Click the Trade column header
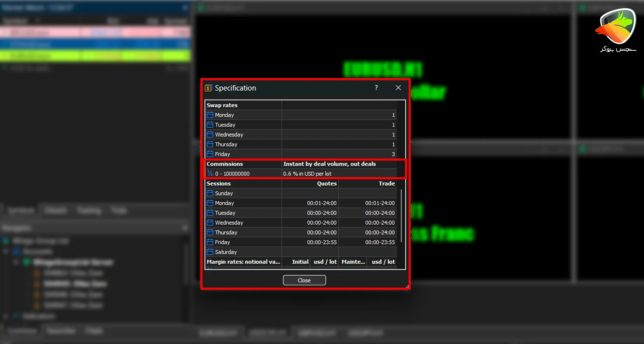 tap(387, 184)
